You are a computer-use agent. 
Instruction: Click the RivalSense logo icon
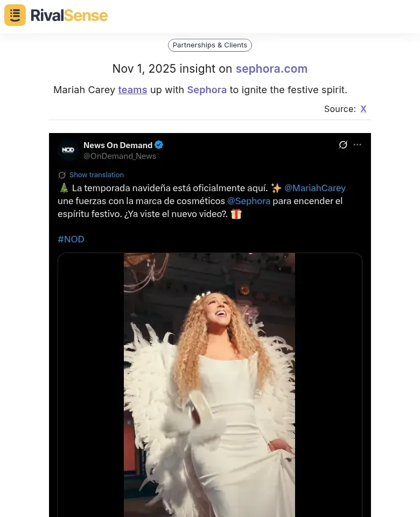click(x=15, y=15)
